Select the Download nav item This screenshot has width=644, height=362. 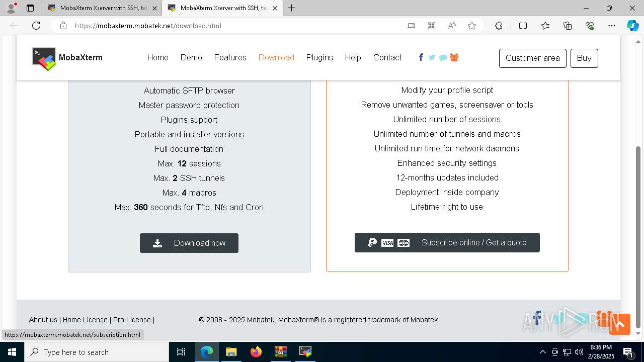pos(276,58)
